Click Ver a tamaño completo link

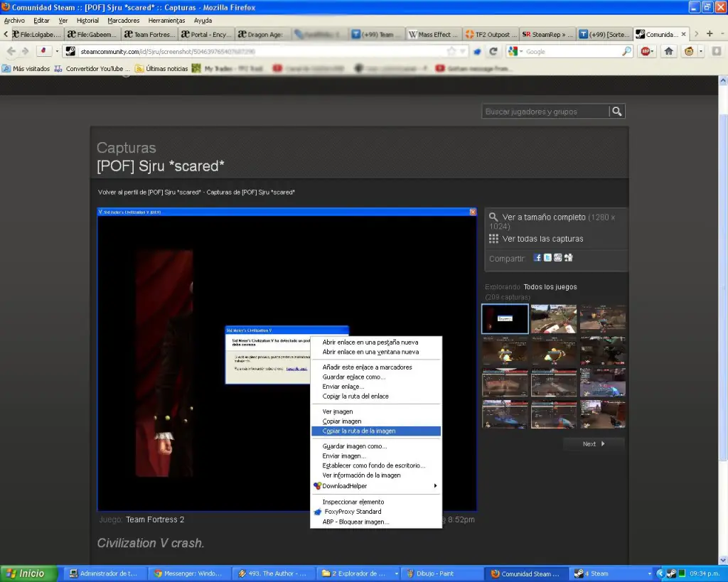pyautogui.click(x=544, y=217)
